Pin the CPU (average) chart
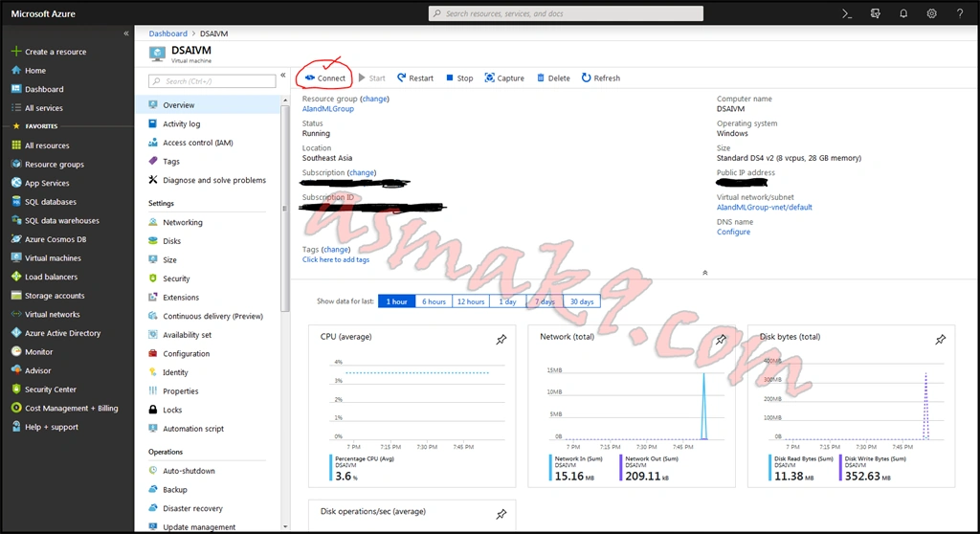Image resolution: width=980 pixels, height=534 pixels. tap(501, 340)
